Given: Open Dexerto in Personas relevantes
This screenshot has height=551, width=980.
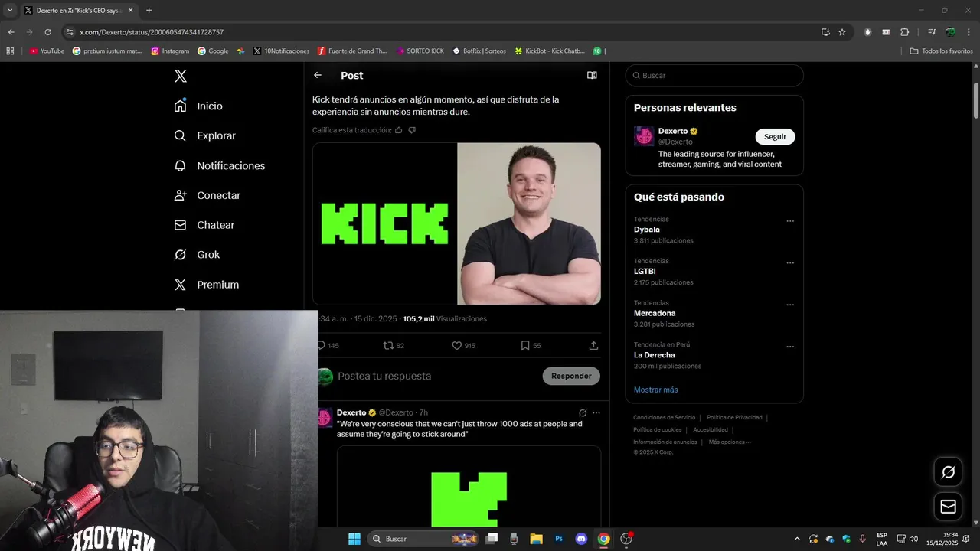Looking at the screenshot, I should (x=673, y=131).
